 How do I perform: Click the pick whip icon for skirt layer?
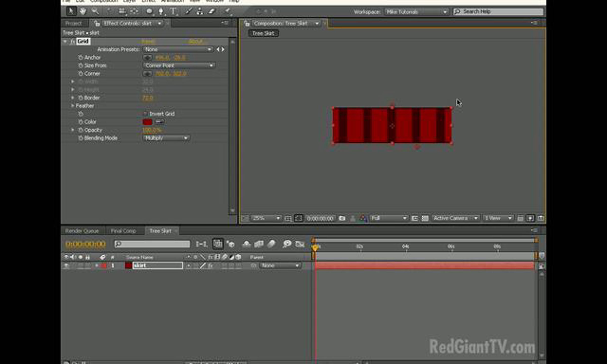coord(254,266)
